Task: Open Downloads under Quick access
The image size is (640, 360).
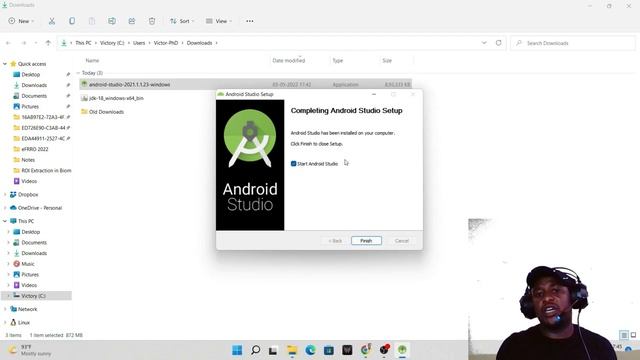Action: pyautogui.click(x=34, y=85)
